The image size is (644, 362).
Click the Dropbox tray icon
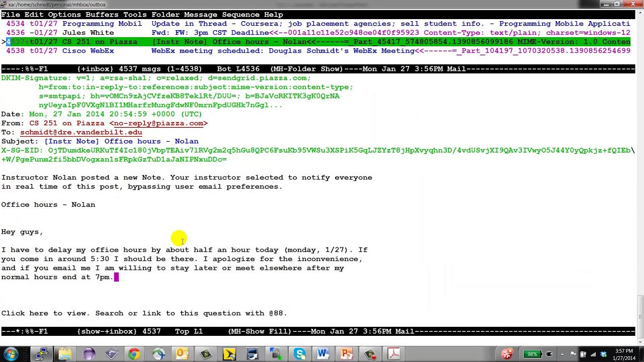point(603,354)
